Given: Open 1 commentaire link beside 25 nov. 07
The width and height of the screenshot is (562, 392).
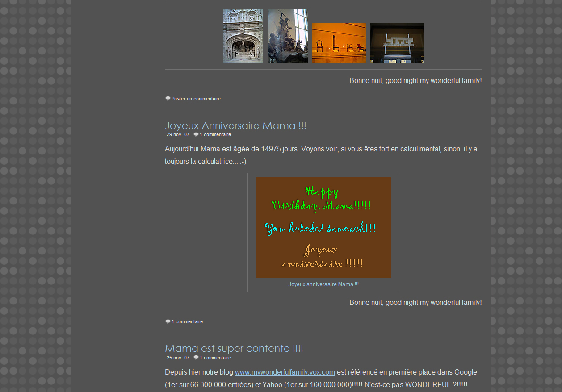Looking at the screenshot, I should [x=215, y=358].
